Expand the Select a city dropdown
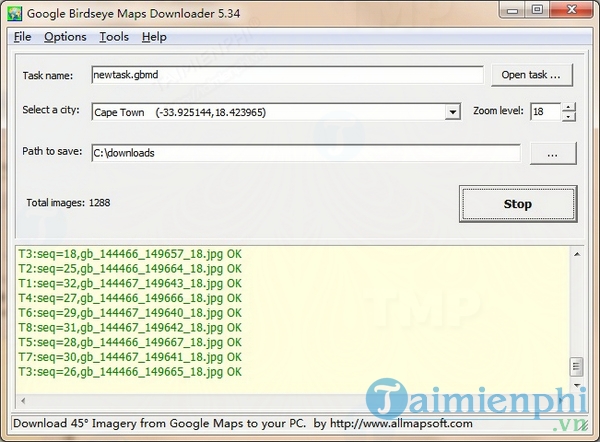The image size is (600, 442). tap(453, 112)
